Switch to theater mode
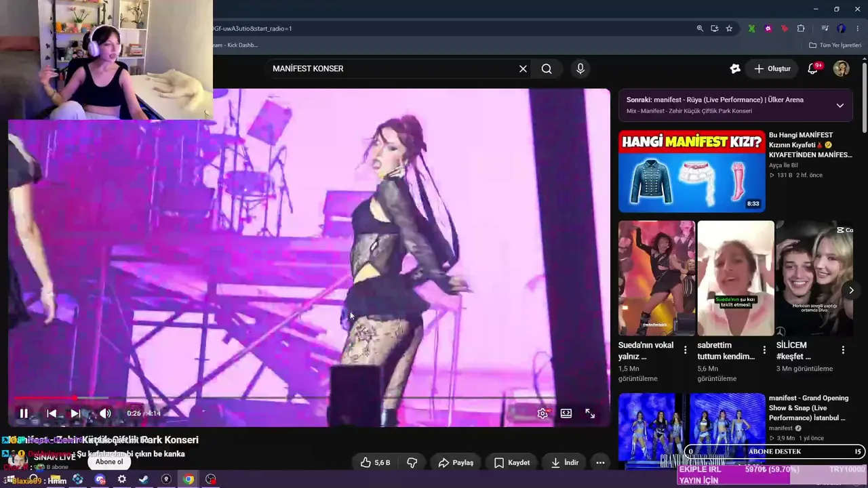868x488 pixels. pyautogui.click(x=566, y=413)
